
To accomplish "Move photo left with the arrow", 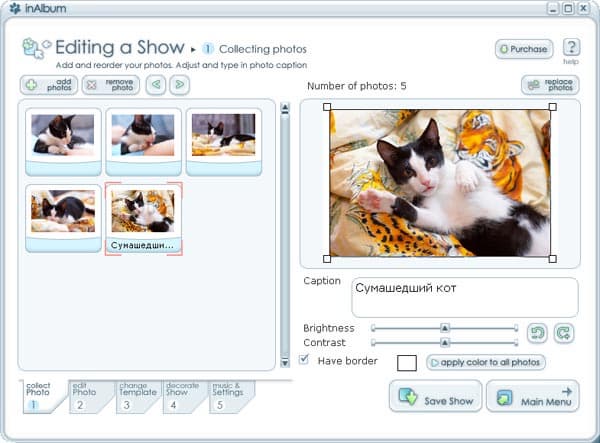I will point(156,85).
